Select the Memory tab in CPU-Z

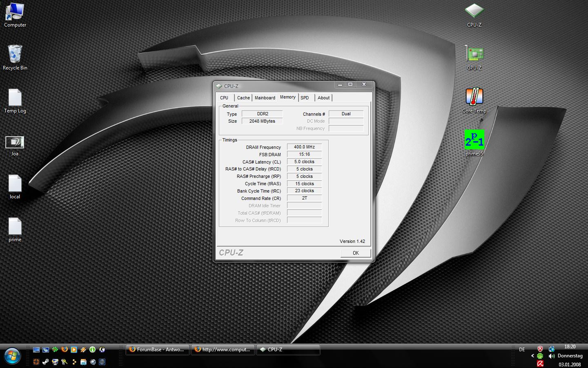pyautogui.click(x=288, y=97)
